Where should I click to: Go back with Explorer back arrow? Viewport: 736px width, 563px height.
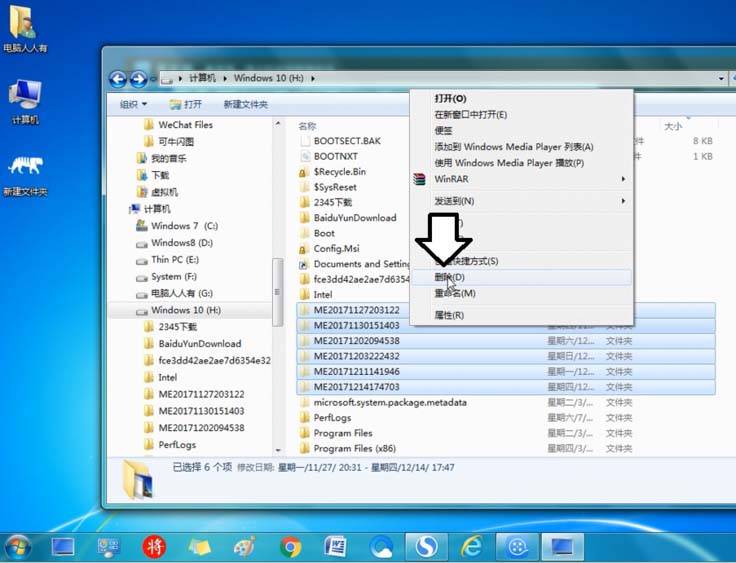(x=118, y=79)
